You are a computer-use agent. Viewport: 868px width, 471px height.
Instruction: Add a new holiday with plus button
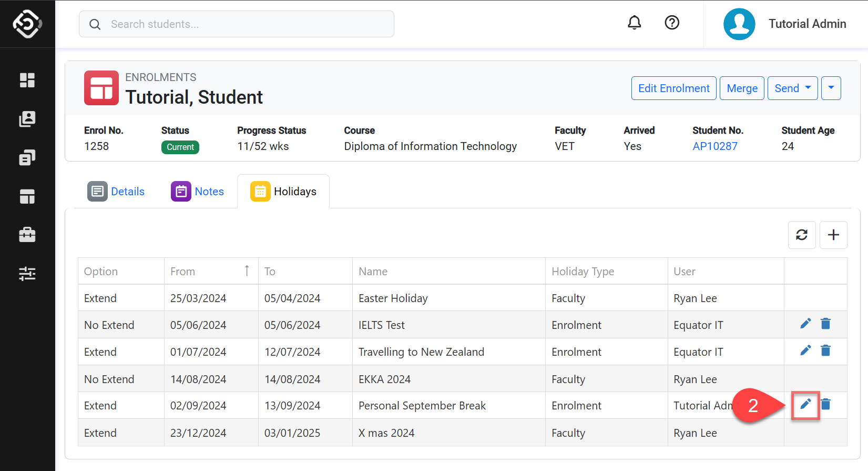[x=833, y=235]
